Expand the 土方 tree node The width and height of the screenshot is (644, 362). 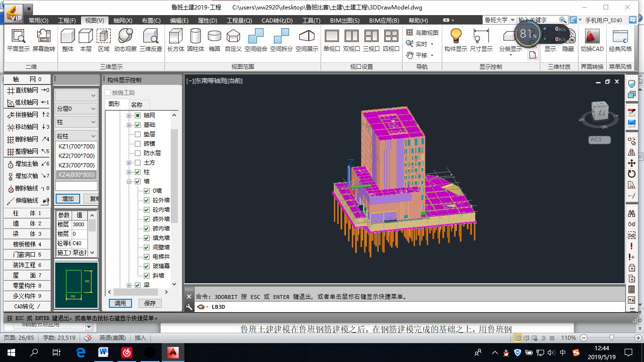pos(129,163)
